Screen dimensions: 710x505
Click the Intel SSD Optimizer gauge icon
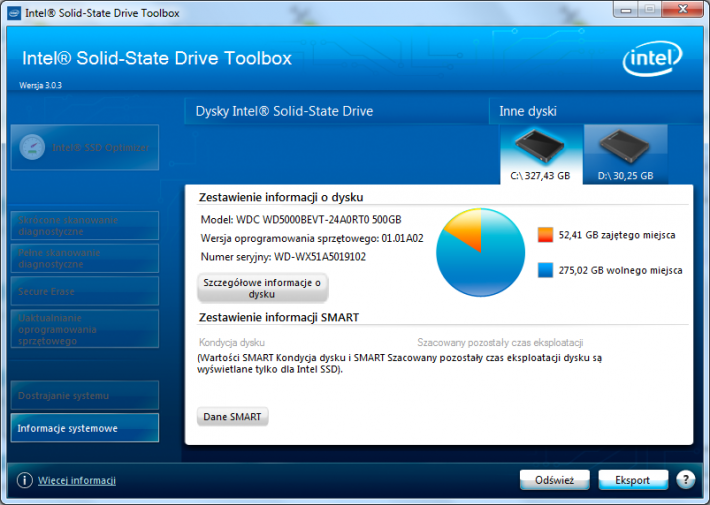pos(32,147)
